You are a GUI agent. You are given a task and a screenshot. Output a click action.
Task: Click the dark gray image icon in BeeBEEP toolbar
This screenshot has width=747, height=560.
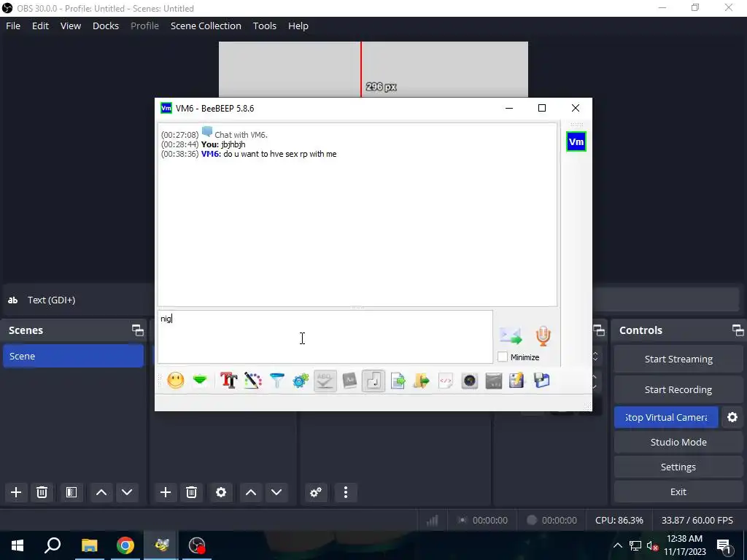(x=494, y=381)
